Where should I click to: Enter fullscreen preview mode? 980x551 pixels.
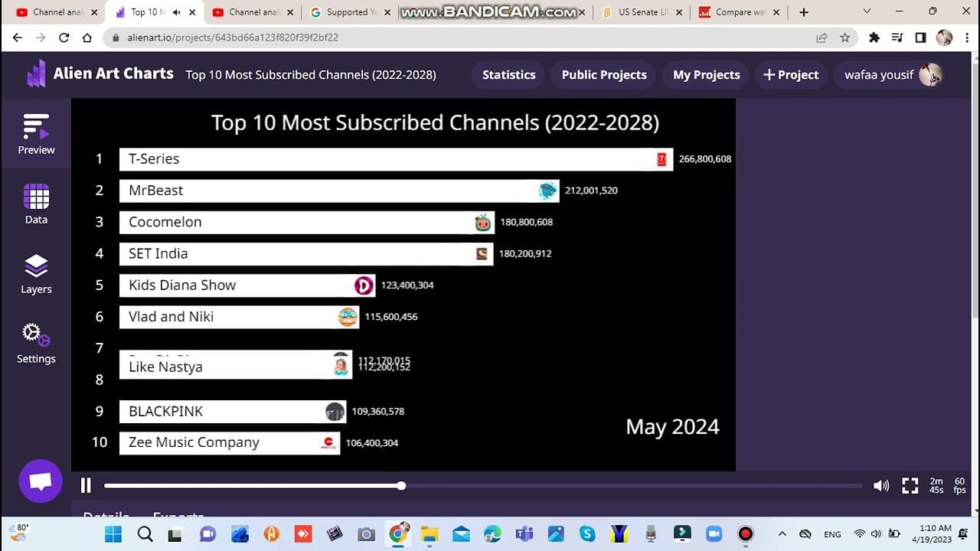coord(910,485)
